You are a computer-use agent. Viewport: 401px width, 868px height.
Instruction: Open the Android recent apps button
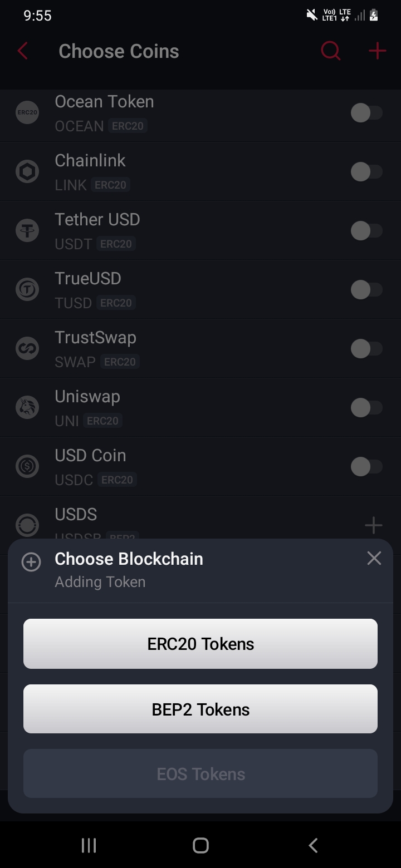[x=89, y=846]
